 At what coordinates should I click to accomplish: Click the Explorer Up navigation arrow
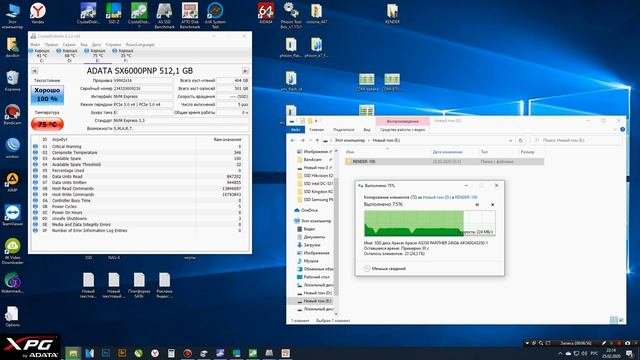pos(317,140)
